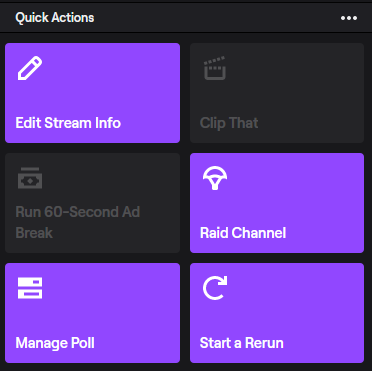
Task: Open the Quick Actions three-dot menu
Action: (x=349, y=18)
